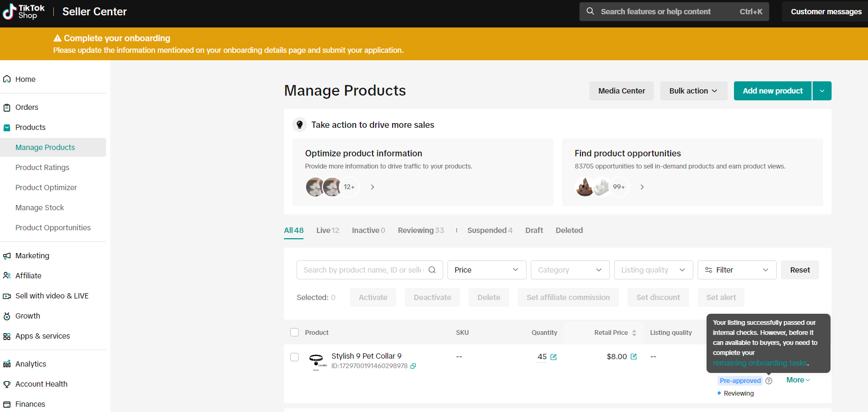
Task: Click the Add new product button
Action: tap(772, 91)
